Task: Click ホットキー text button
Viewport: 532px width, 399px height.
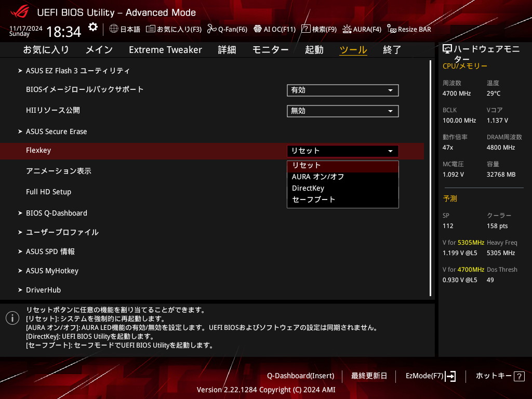Action: coord(494,376)
